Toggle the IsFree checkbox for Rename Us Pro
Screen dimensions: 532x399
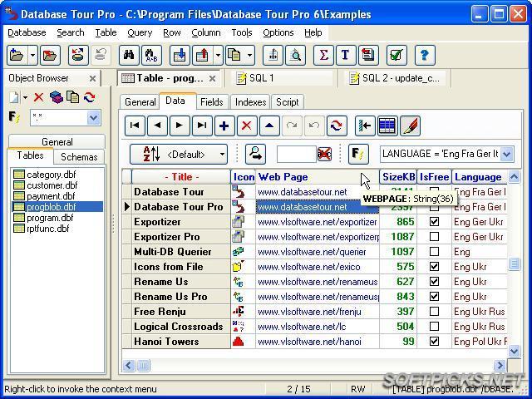434,297
